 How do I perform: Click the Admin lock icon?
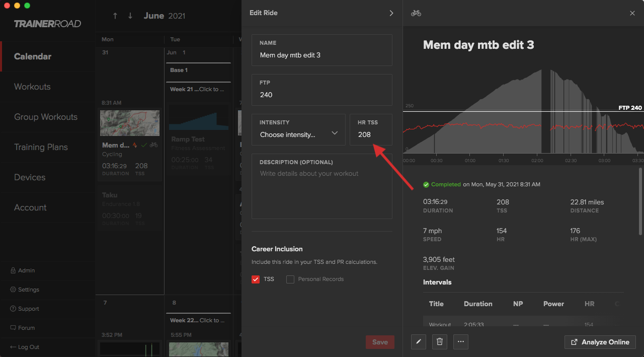[x=13, y=270]
